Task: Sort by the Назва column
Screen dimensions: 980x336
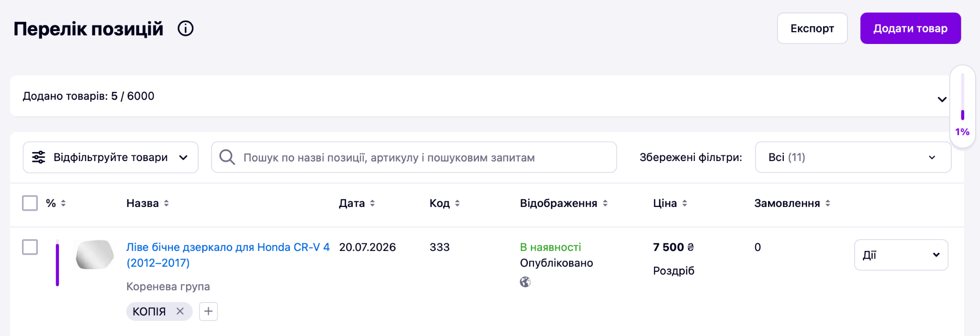Action: click(x=147, y=203)
